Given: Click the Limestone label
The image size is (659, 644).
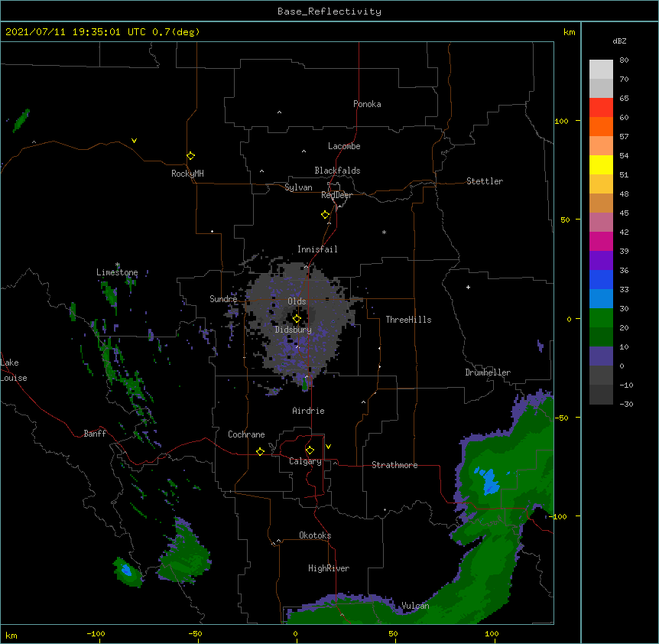Looking at the screenshot, I should [117, 272].
